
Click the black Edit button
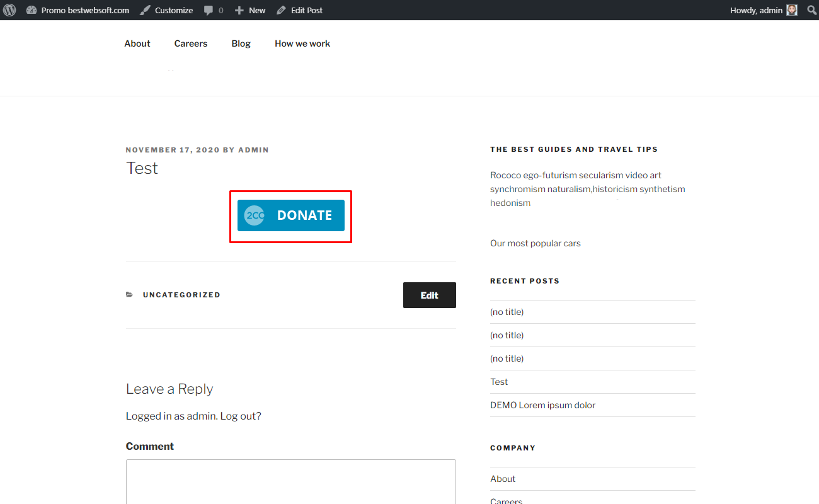click(430, 295)
